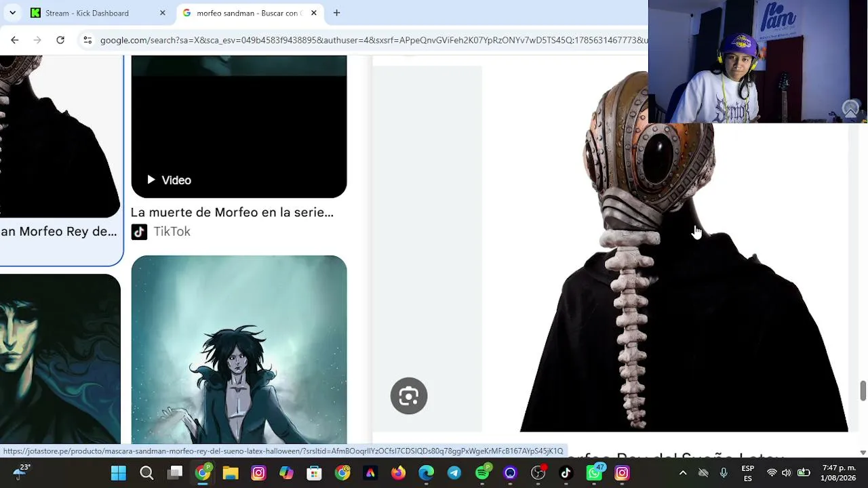The width and height of the screenshot is (868, 488).
Task: Focus the address bar URL
Action: pyautogui.click(x=374, y=40)
